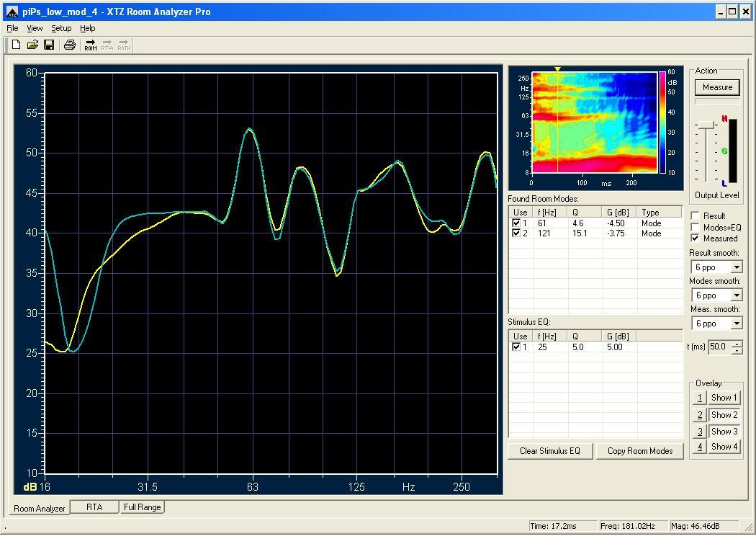Click the Show 2 overlay button

(724, 414)
